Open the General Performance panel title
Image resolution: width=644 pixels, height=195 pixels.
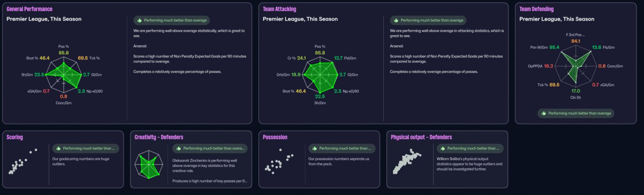pos(29,9)
